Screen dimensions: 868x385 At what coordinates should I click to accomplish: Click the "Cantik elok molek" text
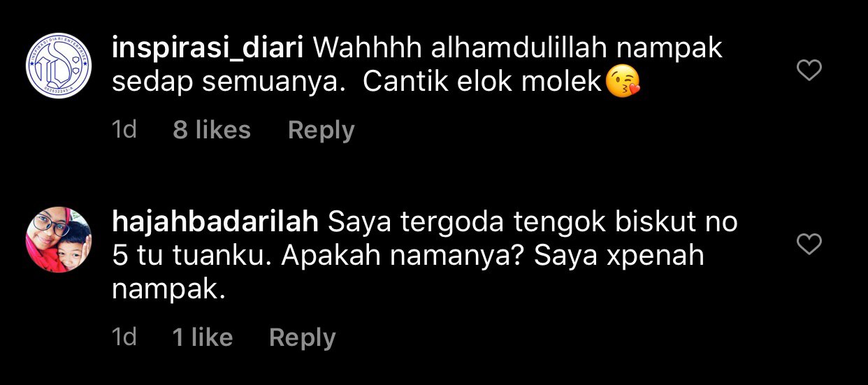point(482,83)
